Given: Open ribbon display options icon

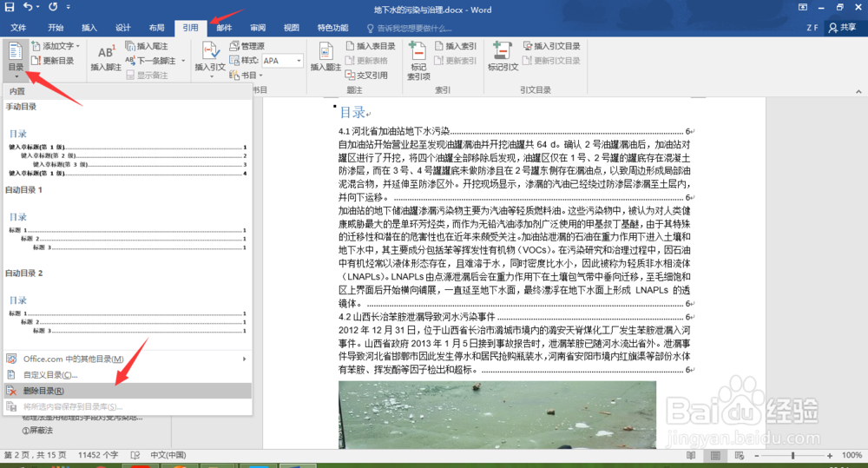Looking at the screenshot, I should pos(803,7).
